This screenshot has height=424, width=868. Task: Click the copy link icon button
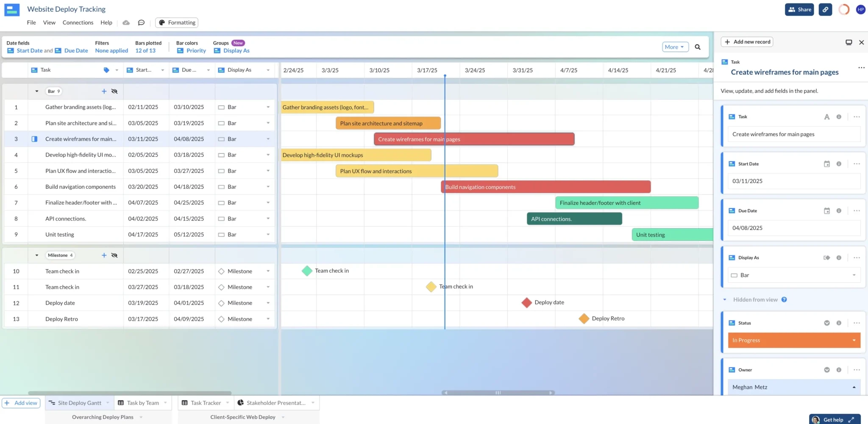825,10
